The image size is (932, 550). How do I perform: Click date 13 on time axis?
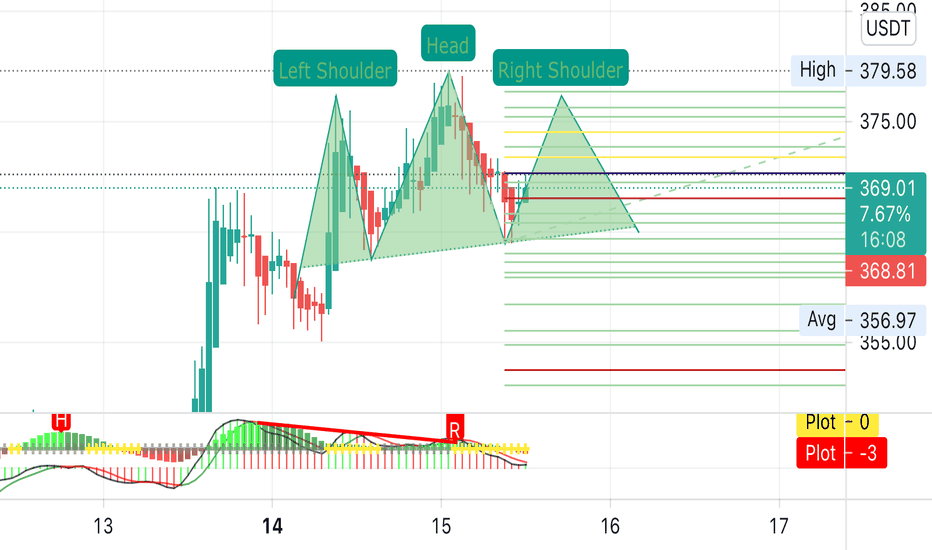(x=103, y=526)
